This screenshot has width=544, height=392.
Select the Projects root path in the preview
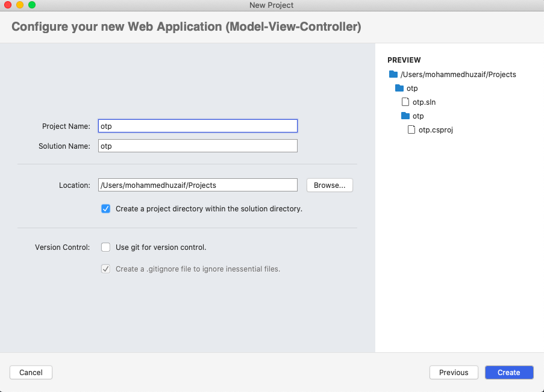coord(459,74)
